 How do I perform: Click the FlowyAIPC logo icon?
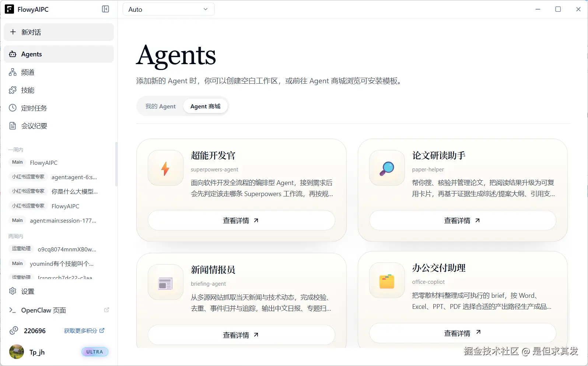tap(9, 9)
